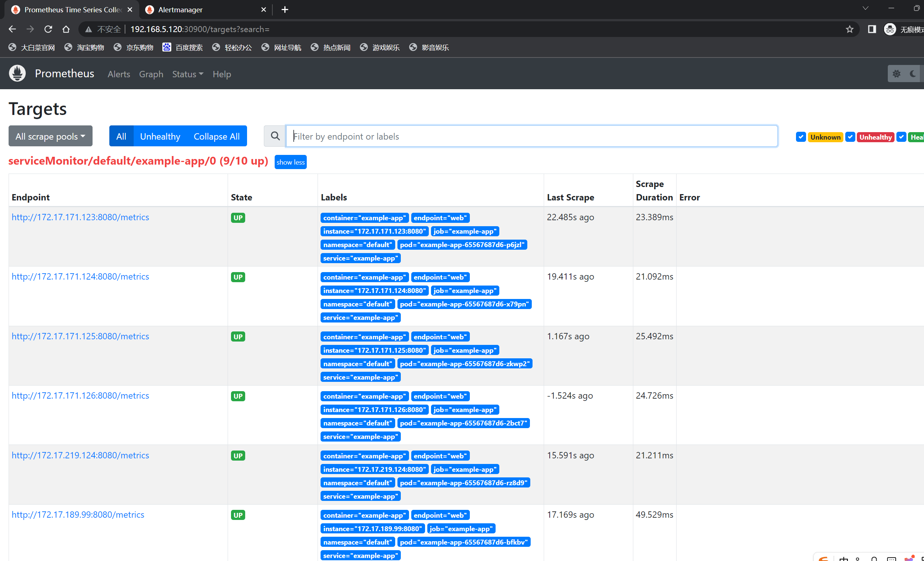Click the search magnifier icon
This screenshot has width=924, height=561.
275,136
